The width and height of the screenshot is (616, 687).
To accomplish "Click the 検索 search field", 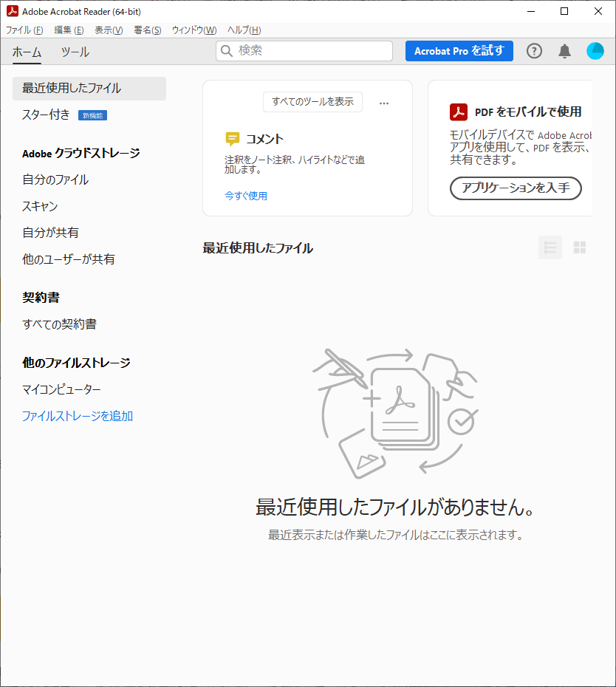I will pyautogui.click(x=304, y=51).
